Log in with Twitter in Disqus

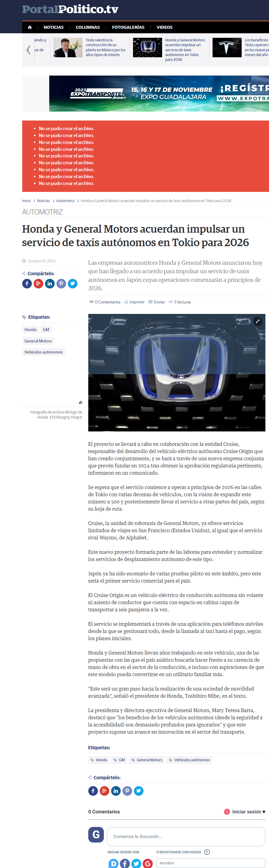click(136, 863)
